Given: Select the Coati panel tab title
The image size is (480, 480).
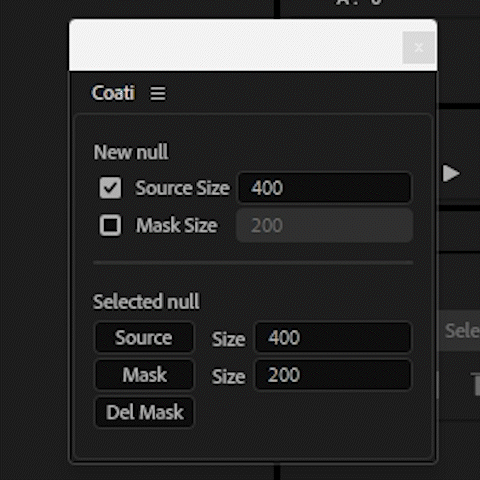Looking at the screenshot, I should (x=113, y=93).
